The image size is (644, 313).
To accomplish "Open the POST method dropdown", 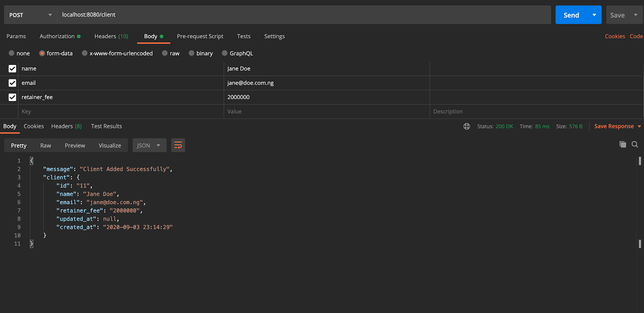I will pyautogui.click(x=31, y=15).
